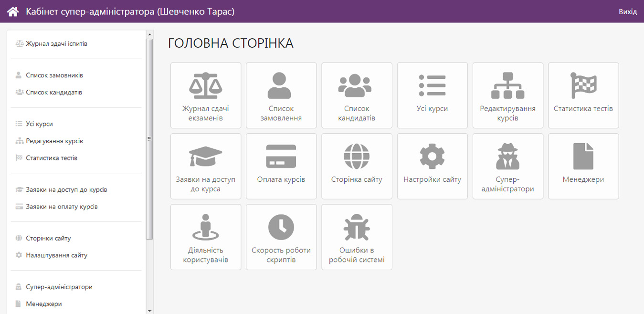644x314 pixels.
Task: Open the globe icon tile Сторінка сайту
Action: (x=357, y=166)
